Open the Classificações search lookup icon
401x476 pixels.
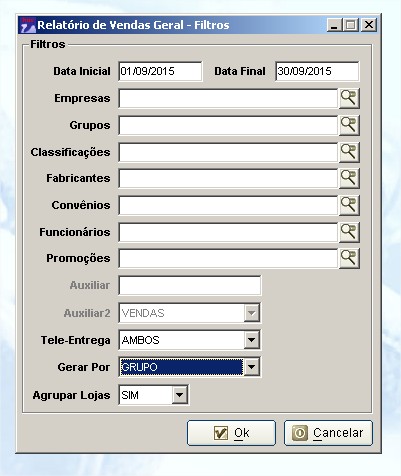349,152
